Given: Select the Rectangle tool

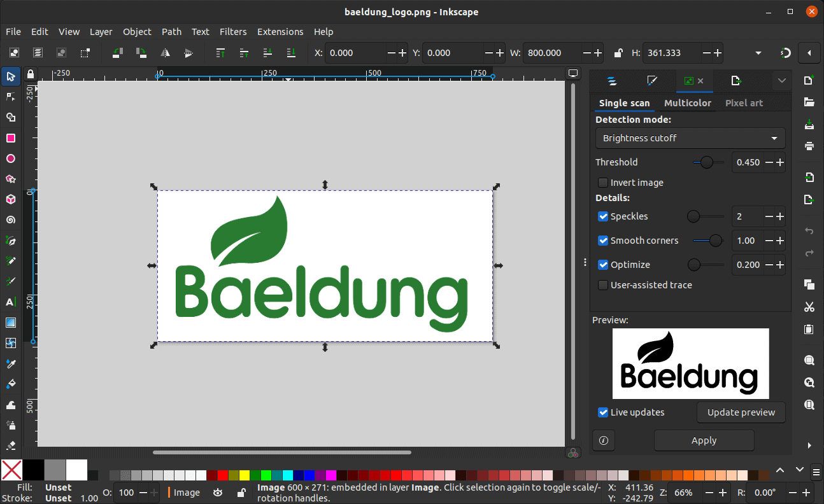Looking at the screenshot, I should (x=10, y=138).
